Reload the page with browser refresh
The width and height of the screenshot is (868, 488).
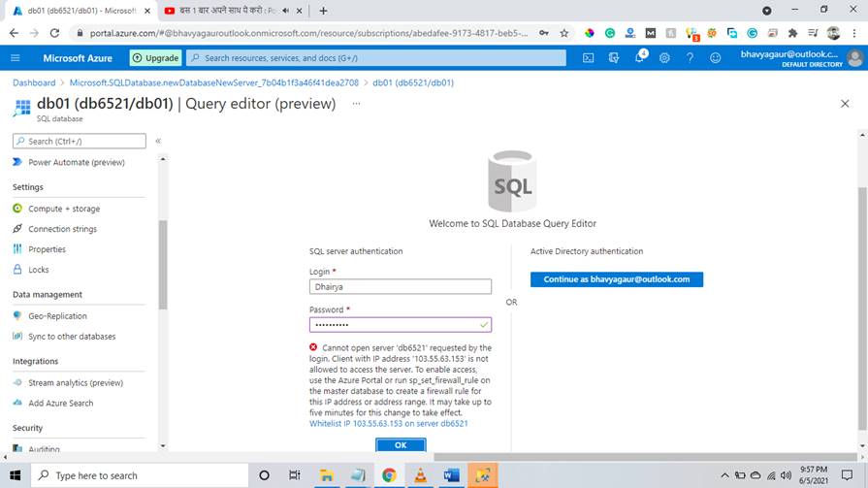point(54,33)
